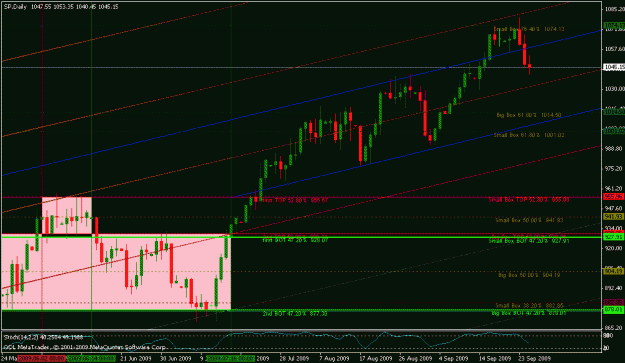Click the yellow 941.93 price tag on axis

[x=614, y=217]
